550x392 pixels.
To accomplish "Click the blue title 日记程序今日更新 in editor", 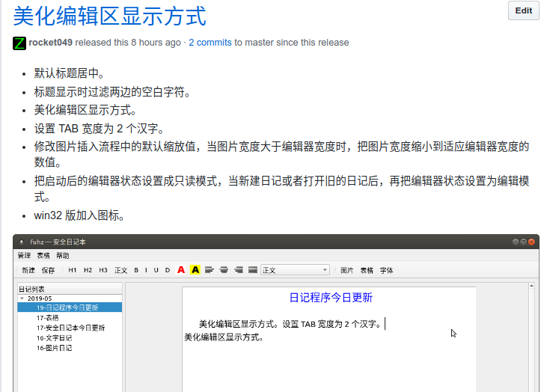I will (x=331, y=298).
